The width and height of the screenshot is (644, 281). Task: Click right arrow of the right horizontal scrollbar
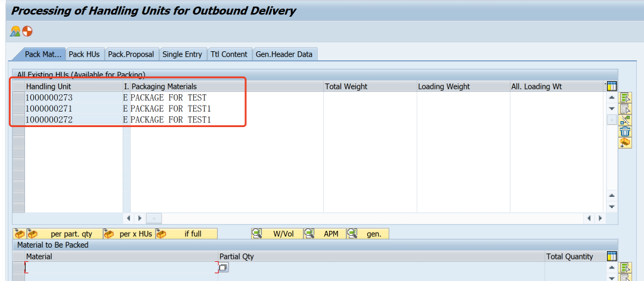click(600, 218)
